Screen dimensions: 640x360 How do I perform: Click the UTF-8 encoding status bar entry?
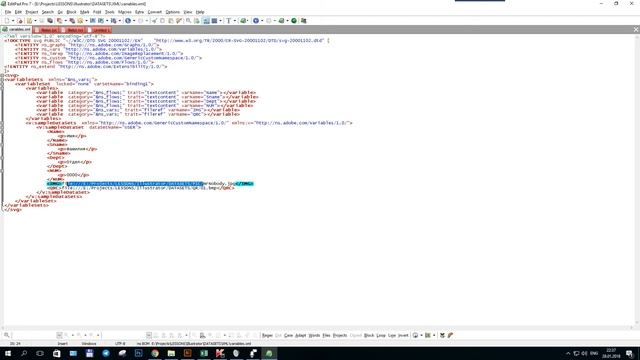click(x=120, y=344)
